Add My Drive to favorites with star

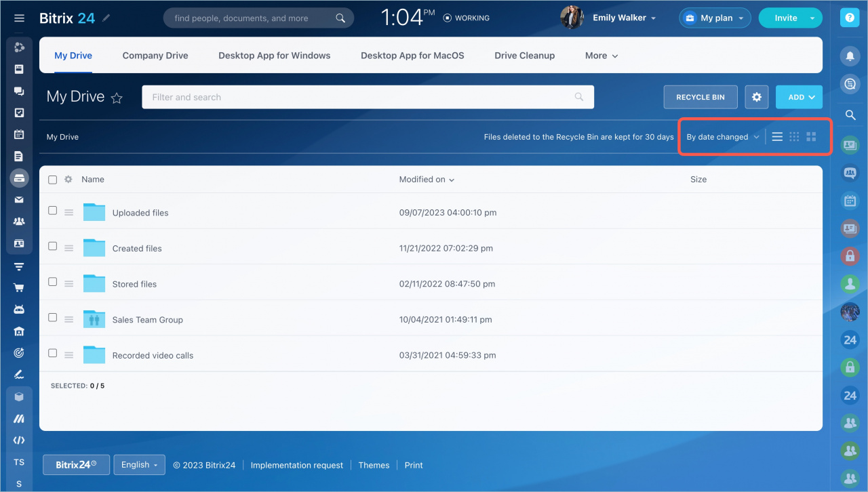(117, 98)
